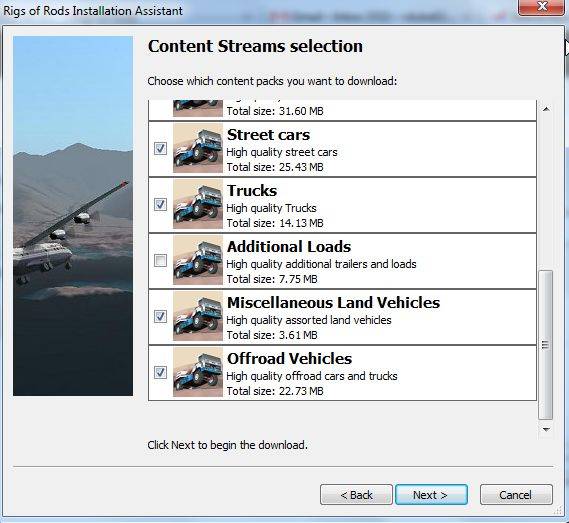569x523 pixels.
Task: Uncheck Miscellaneous Land Vehicles checkbox
Action: pos(160,316)
